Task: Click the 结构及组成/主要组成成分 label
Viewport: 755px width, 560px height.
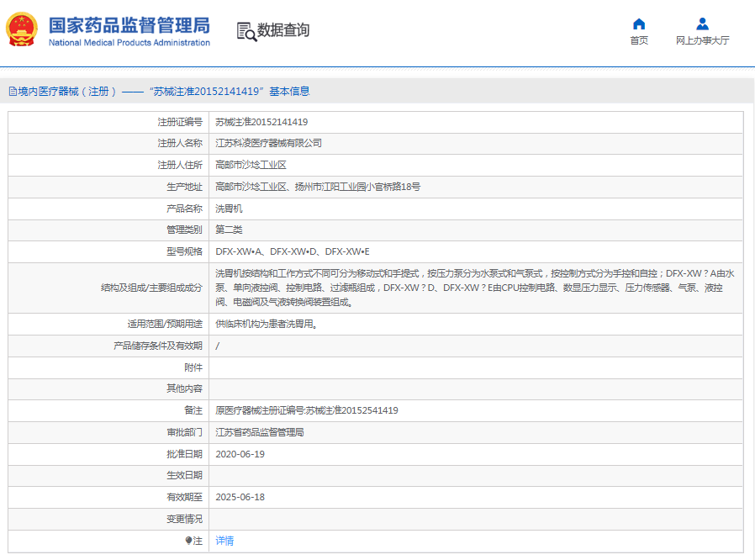Action: [151, 288]
